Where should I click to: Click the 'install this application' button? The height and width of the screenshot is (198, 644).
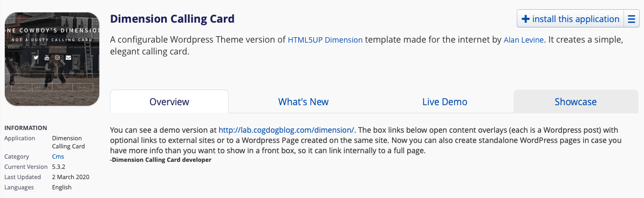571,19
